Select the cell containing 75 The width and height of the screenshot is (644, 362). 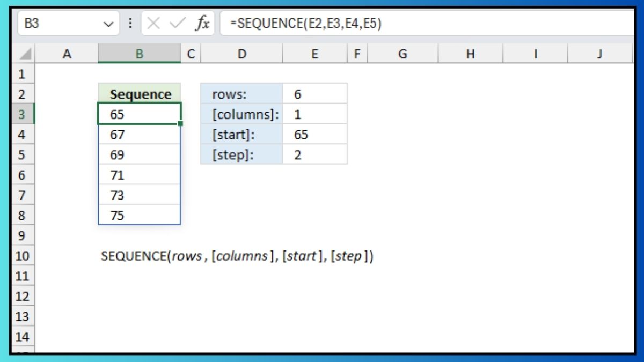click(x=139, y=215)
